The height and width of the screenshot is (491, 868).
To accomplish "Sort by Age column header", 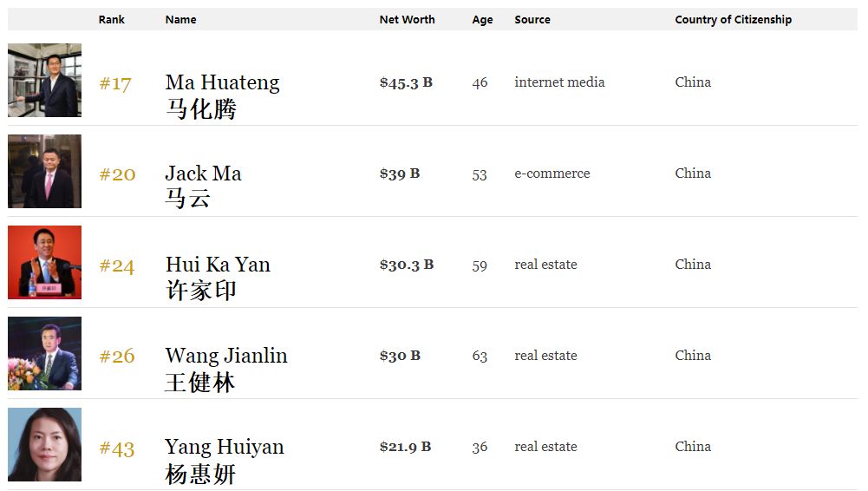I will (x=482, y=19).
